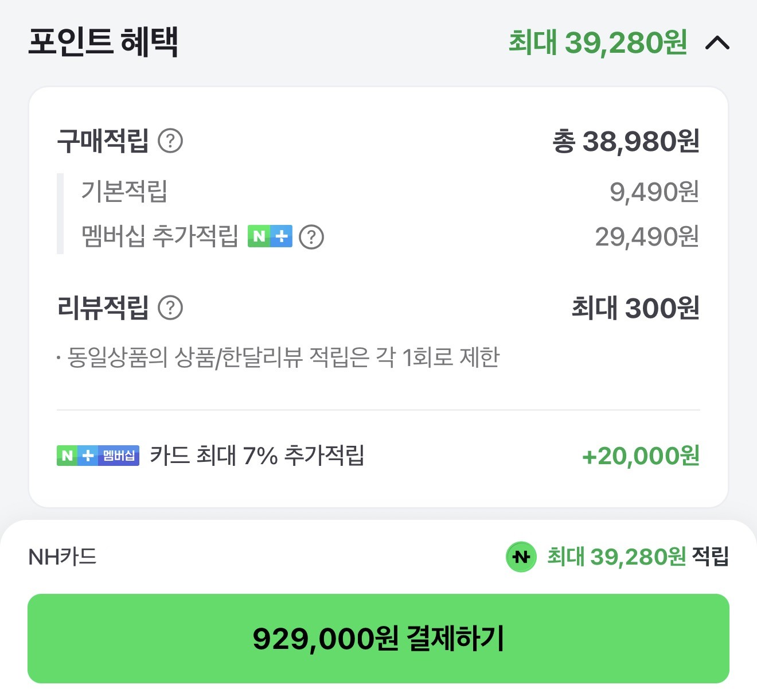Tap the 29,490원 membership reward amount
757x700 pixels.
[646, 236]
